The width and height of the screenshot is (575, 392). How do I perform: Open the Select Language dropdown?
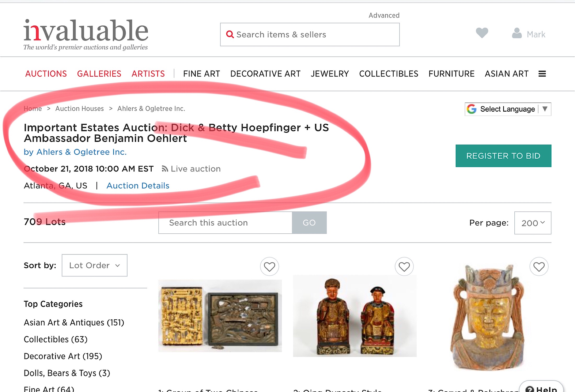click(x=508, y=109)
